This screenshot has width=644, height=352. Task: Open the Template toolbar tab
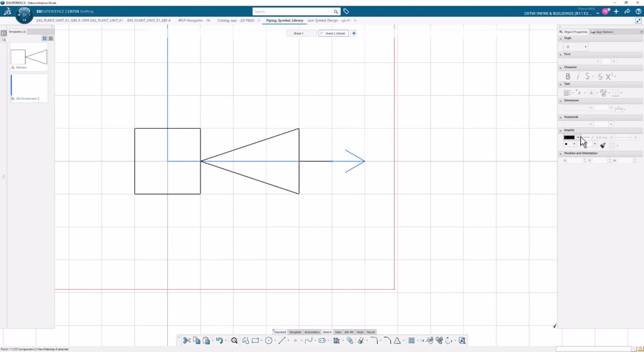coord(295,332)
